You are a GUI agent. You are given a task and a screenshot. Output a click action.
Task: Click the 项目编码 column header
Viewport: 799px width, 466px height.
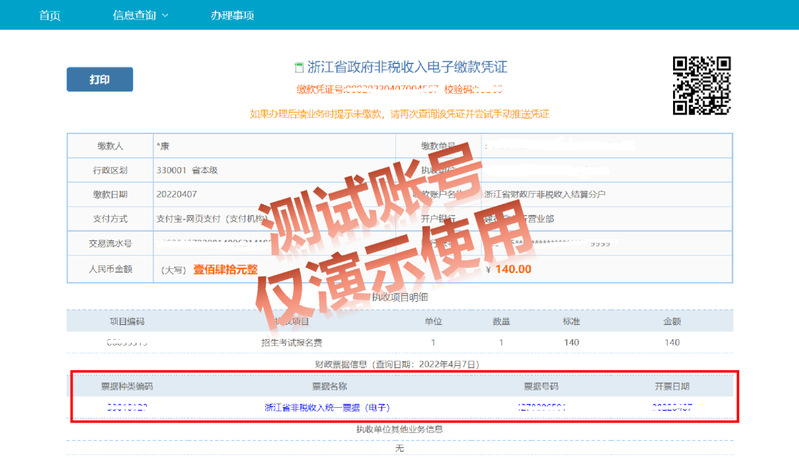(127, 321)
